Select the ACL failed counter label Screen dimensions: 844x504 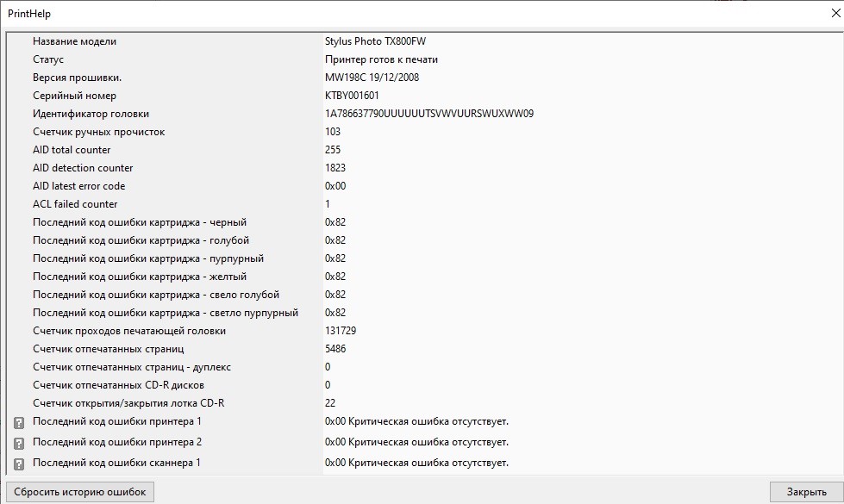[x=75, y=204]
